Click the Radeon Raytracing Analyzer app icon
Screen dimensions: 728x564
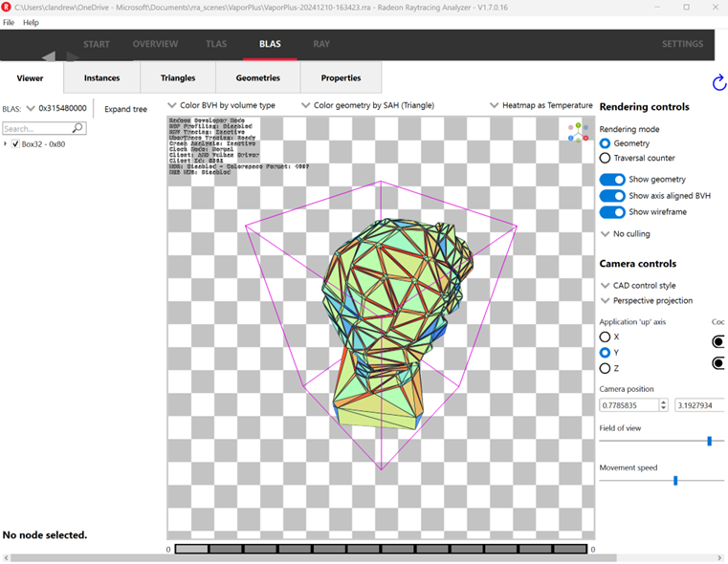click(x=7, y=7)
